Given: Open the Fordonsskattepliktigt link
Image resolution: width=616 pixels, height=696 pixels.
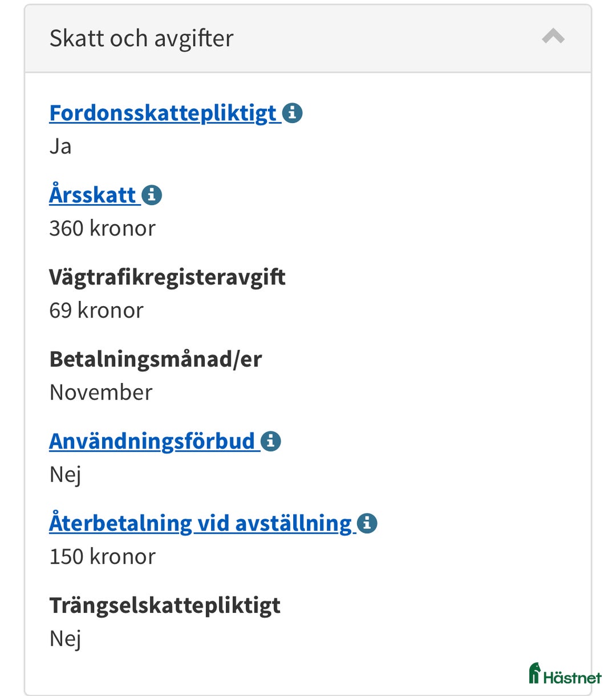Looking at the screenshot, I should pos(163,113).
